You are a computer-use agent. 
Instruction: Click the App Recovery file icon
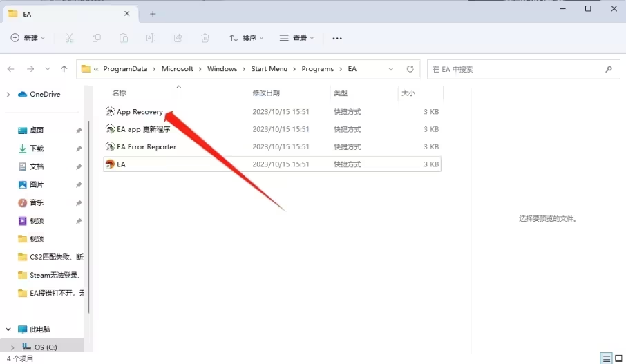pos(110,111)
